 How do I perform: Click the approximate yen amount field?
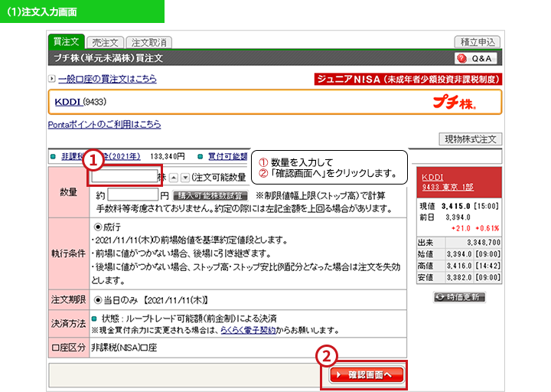coord(133,195)
